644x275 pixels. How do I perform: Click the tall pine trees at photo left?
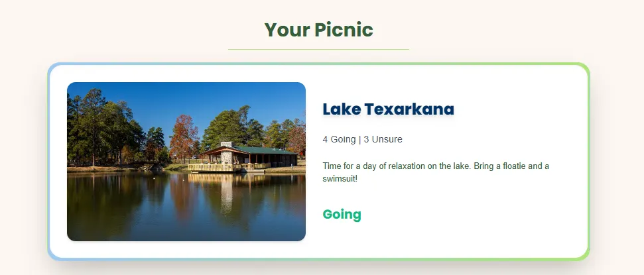pos(90,126)
